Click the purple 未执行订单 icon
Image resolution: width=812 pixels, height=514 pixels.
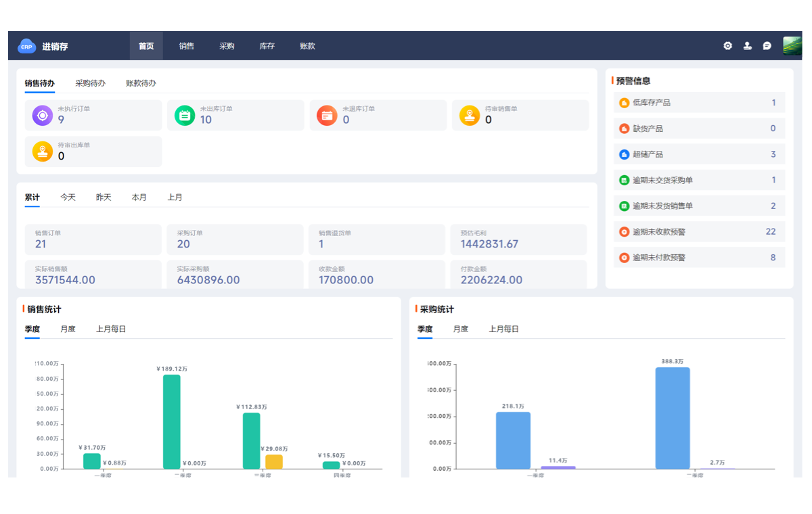(x=43, y=116)
